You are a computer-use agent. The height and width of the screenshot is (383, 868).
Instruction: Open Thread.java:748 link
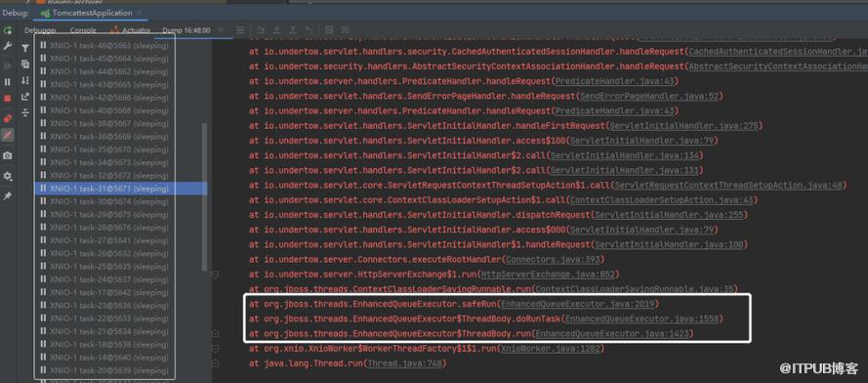click(x=403, y=363)
